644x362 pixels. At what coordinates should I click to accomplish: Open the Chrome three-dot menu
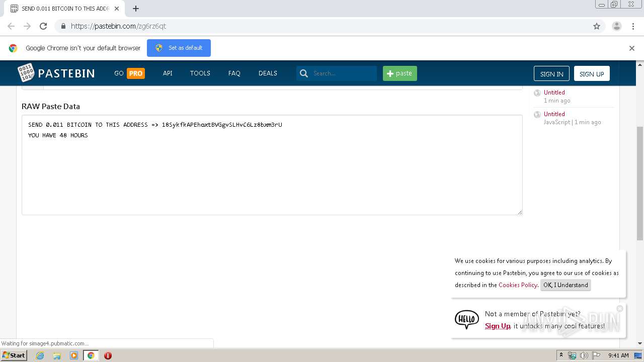(x=633, y=26)
